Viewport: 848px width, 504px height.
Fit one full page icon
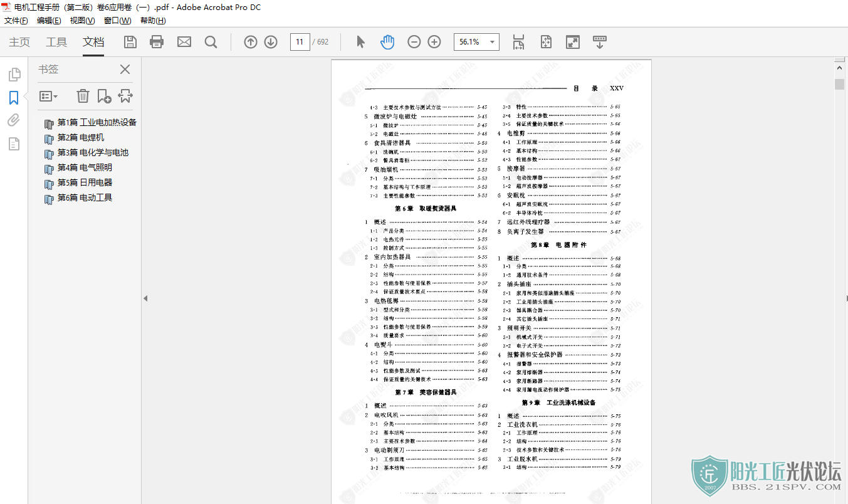546,42
